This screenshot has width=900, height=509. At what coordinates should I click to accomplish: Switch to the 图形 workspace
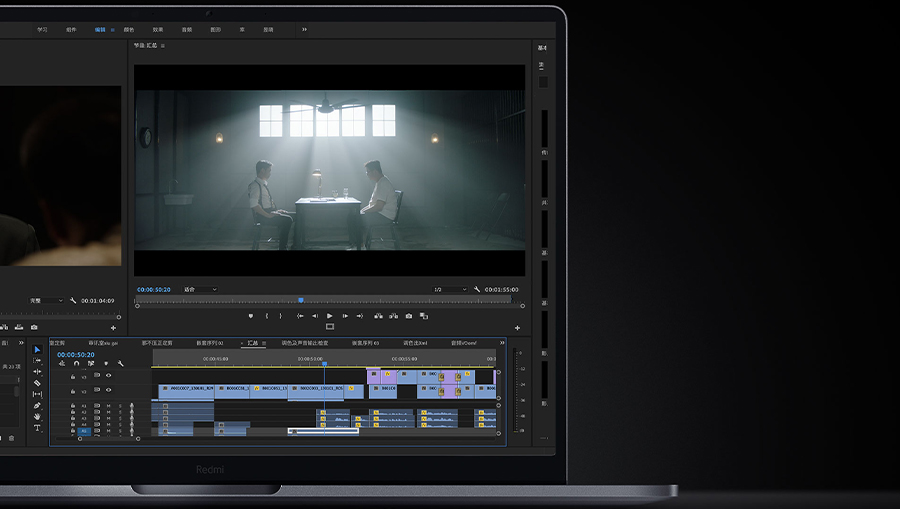click(x=215, y=30)
